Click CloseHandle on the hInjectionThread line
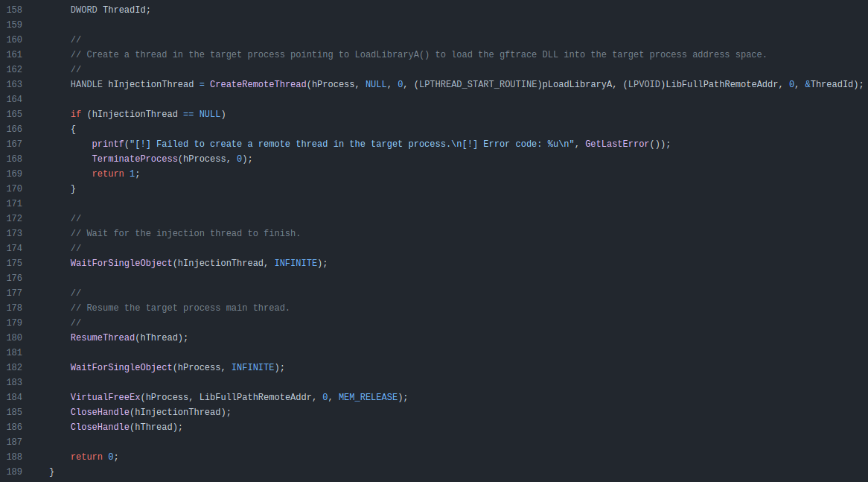This screenshot has width=868, height=482. [x=100, y=412]
